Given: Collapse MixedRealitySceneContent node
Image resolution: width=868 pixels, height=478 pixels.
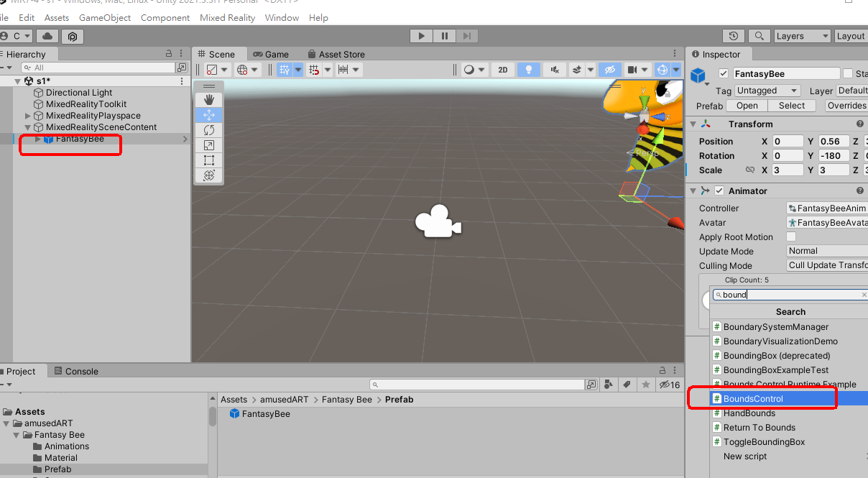Looking at the screenshot, I should [28, 127].
